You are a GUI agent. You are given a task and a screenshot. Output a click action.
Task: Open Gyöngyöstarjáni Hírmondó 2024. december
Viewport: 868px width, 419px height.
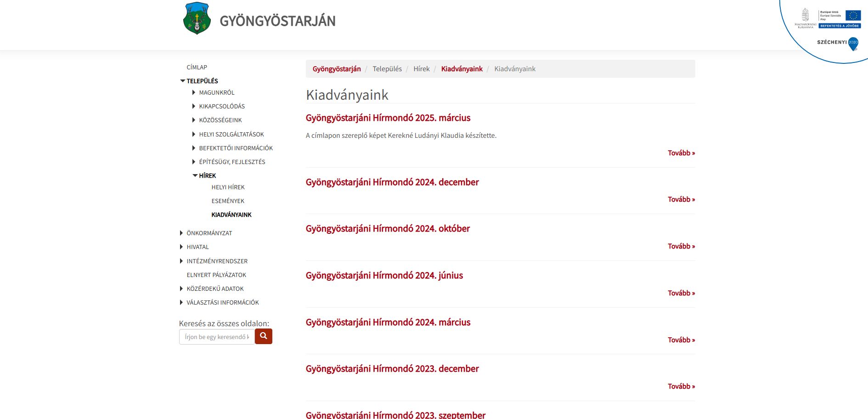[x=392, y=182]
